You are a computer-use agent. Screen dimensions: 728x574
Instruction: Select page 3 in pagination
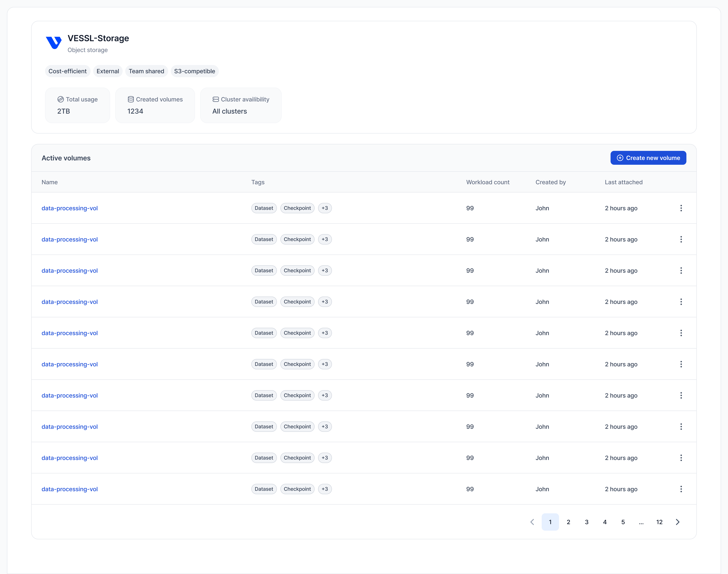click(x=587, y=522)
